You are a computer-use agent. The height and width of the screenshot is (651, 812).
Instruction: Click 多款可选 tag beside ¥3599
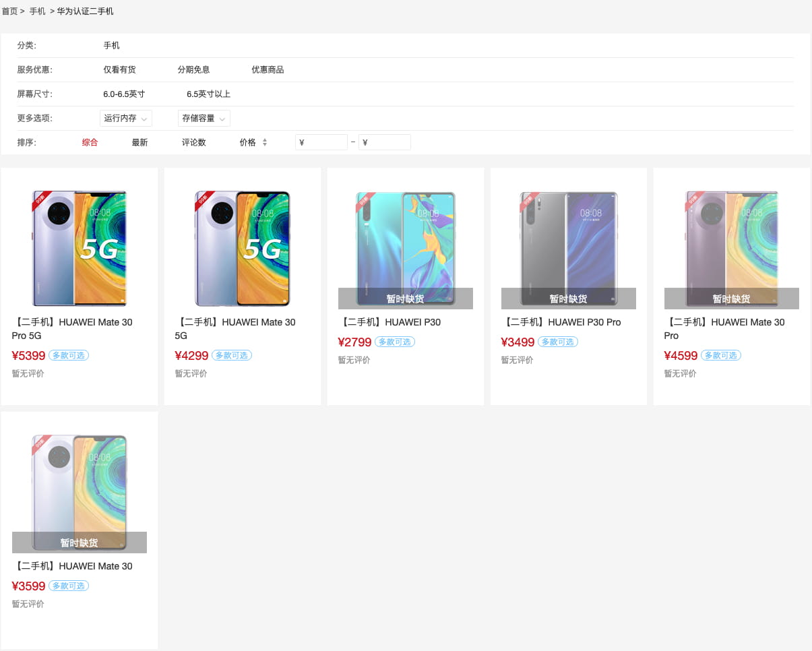pyautogui.click(x=69, y=586)
